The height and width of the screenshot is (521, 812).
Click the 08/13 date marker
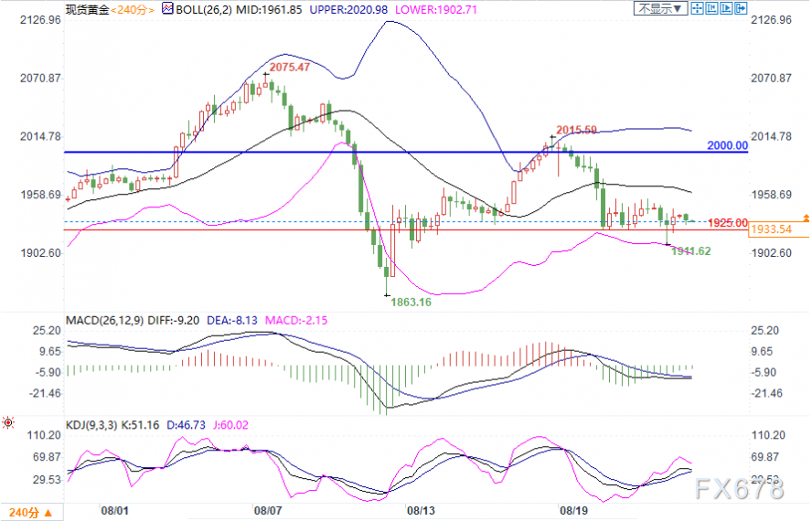point(421,511)
